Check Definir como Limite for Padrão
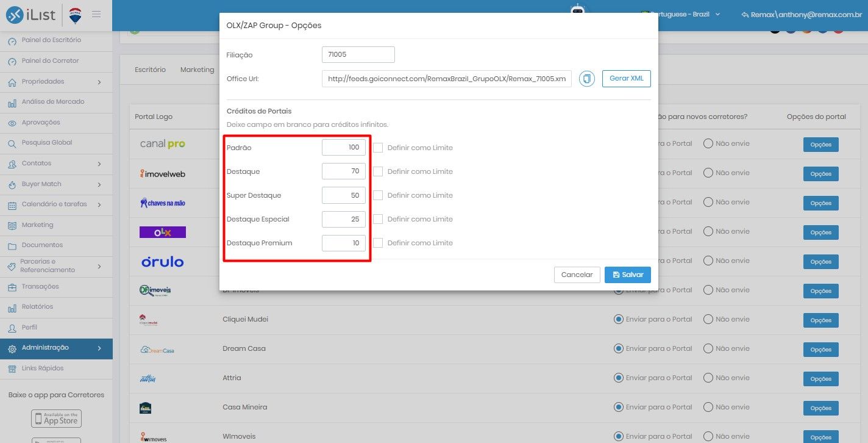Viewport: 868px width, 443px height. tap(378, 148)
